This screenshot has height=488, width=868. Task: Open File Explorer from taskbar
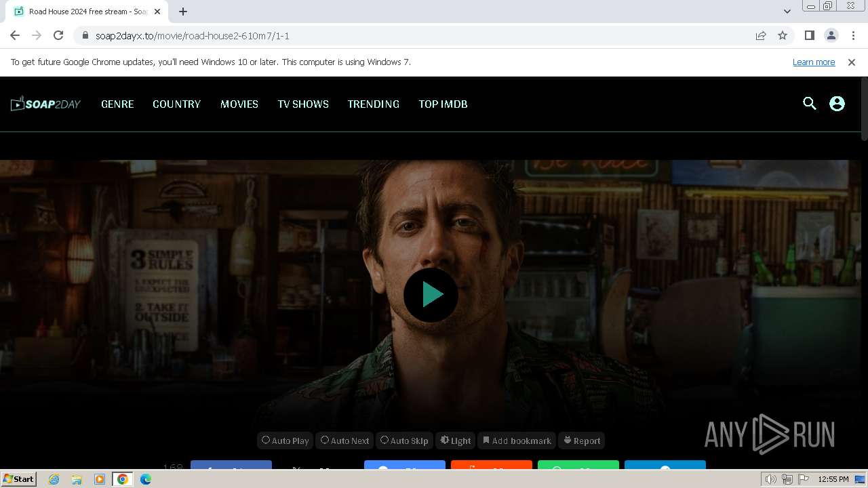[x=77, y=479]
